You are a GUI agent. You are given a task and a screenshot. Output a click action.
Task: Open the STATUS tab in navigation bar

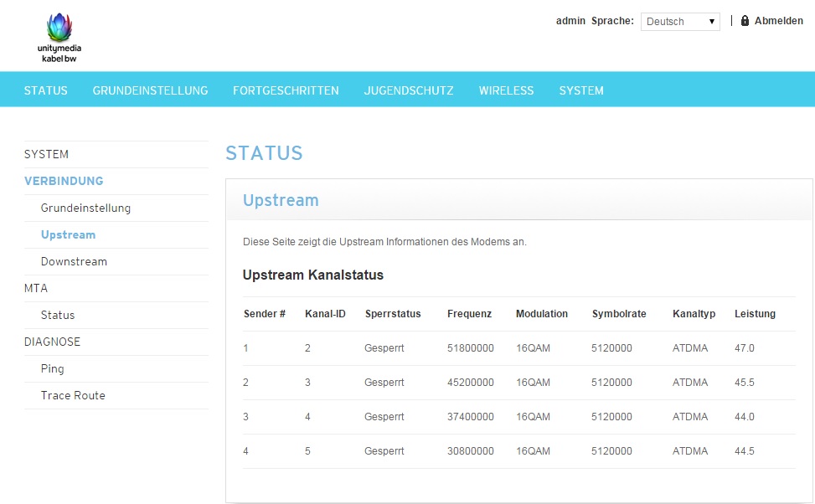tap(46, 90)
